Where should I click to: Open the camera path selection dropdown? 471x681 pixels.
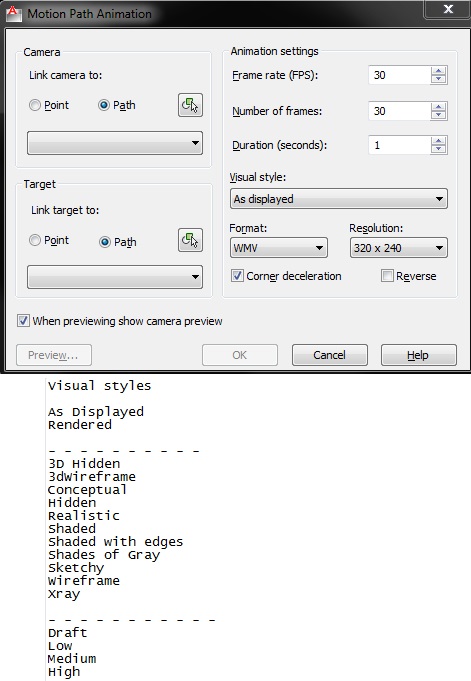point(115,143)
